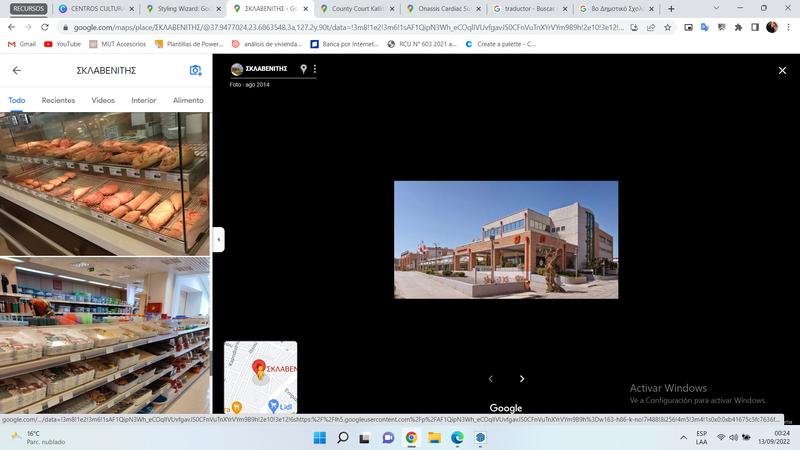The height and width of the screenshot is (450, 800).
Task: Open File Explorer on taskbar
Action: tap(434, 438)
